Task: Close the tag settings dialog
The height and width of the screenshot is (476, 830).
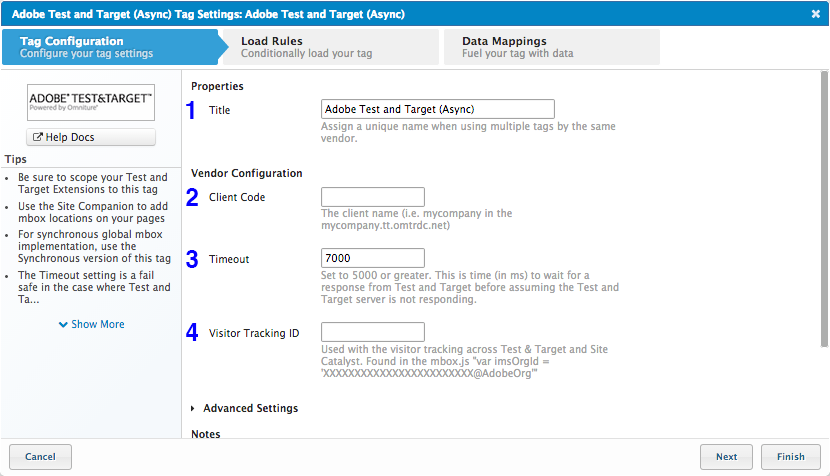Action: point(815,13)
